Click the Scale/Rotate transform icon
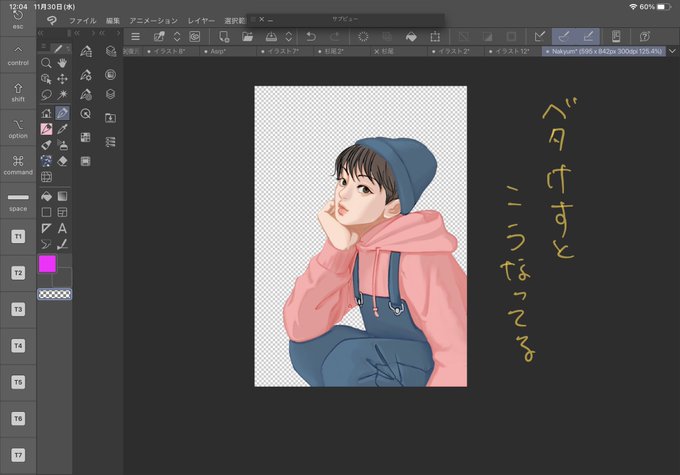 click(435, 37)
